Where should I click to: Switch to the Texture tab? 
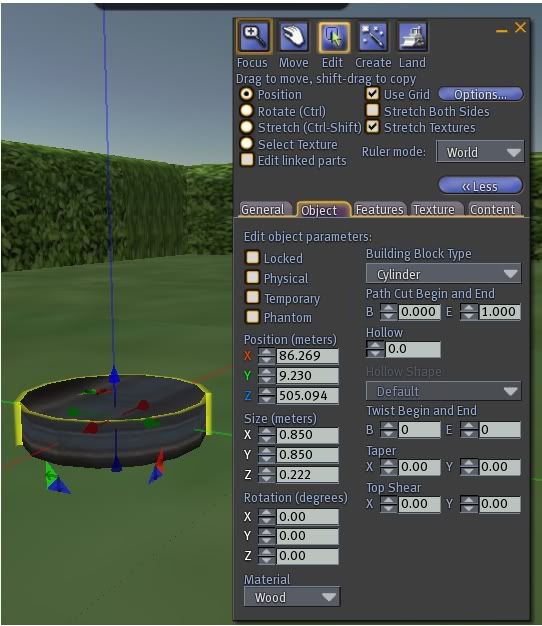pos(435,209)
